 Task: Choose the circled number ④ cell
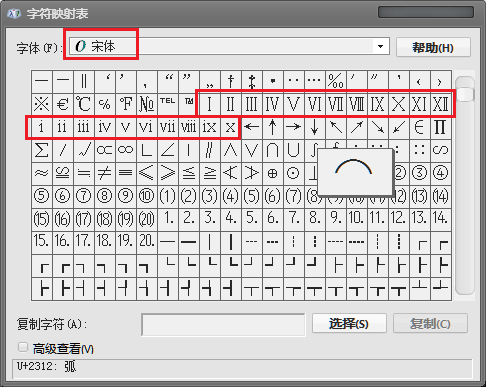[x=441, y=173]
